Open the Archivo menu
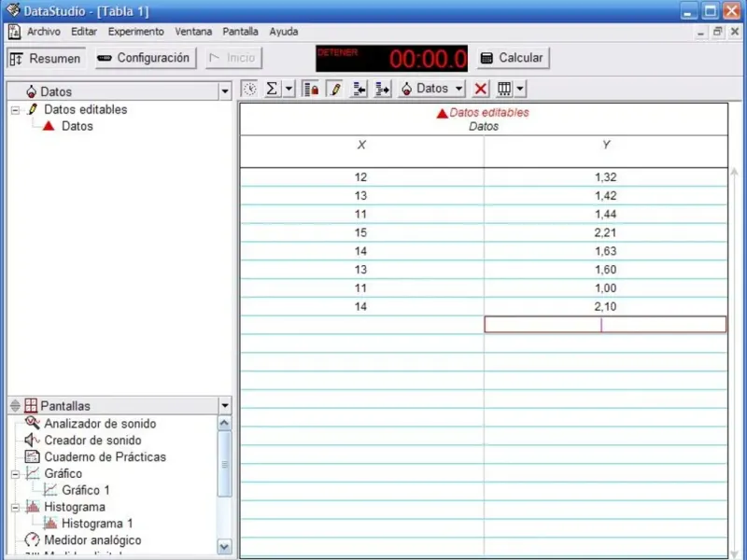The width and height of the screenshot is (747, 560). click(x=44, y=32)
